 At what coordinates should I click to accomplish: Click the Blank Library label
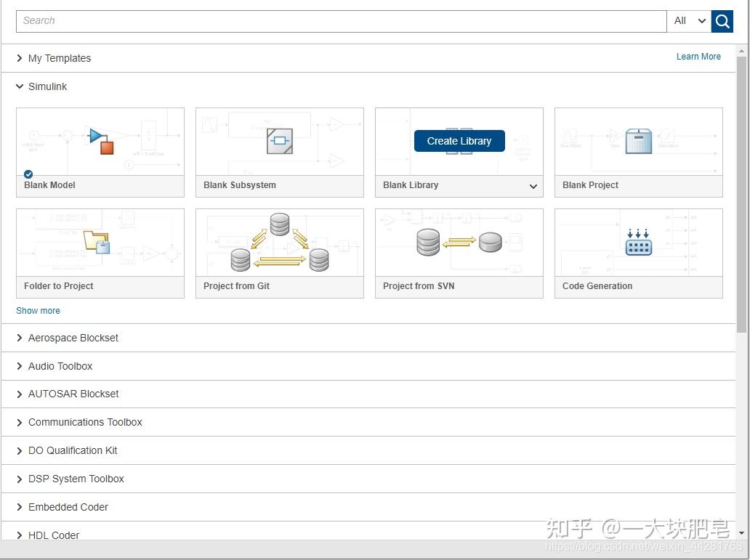pos(411,185)
